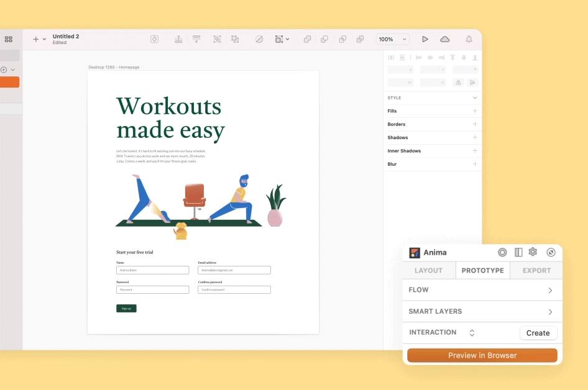Collapse the STYLE section chevron
This screenshot has height=390, width=588.
(475, 98)
